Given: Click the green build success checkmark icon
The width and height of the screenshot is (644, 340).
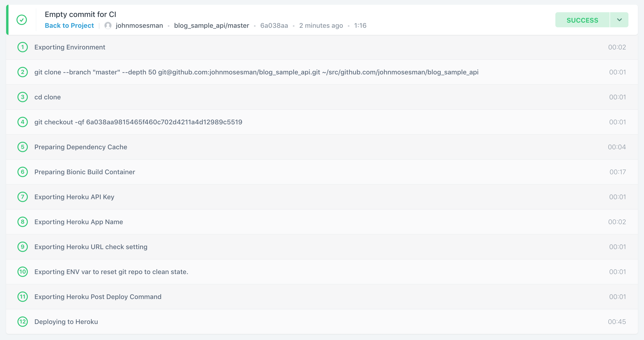Looking at the screenshot, I should [x=22, y=20].
